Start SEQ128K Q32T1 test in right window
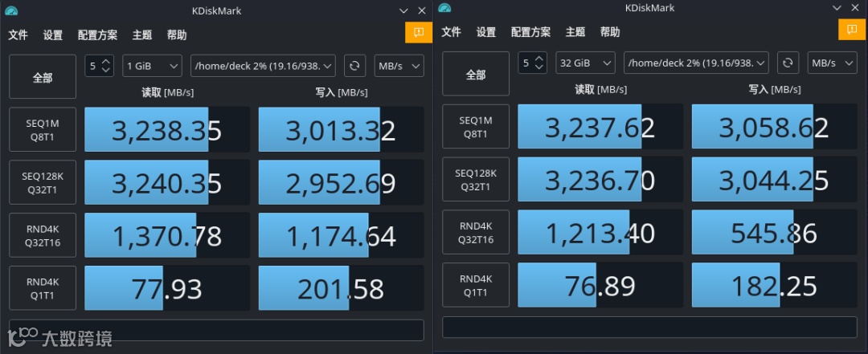 [476, 179]
